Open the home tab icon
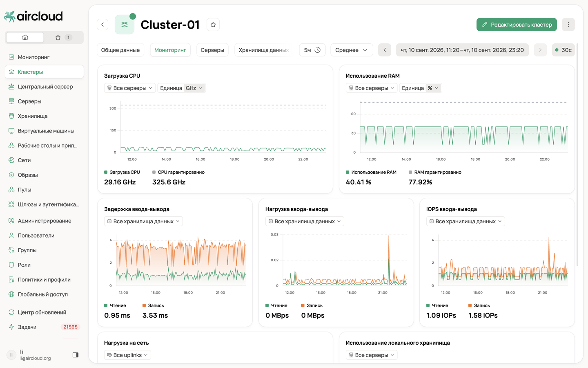This screenshot has width=588, height=368. [25, 37]
